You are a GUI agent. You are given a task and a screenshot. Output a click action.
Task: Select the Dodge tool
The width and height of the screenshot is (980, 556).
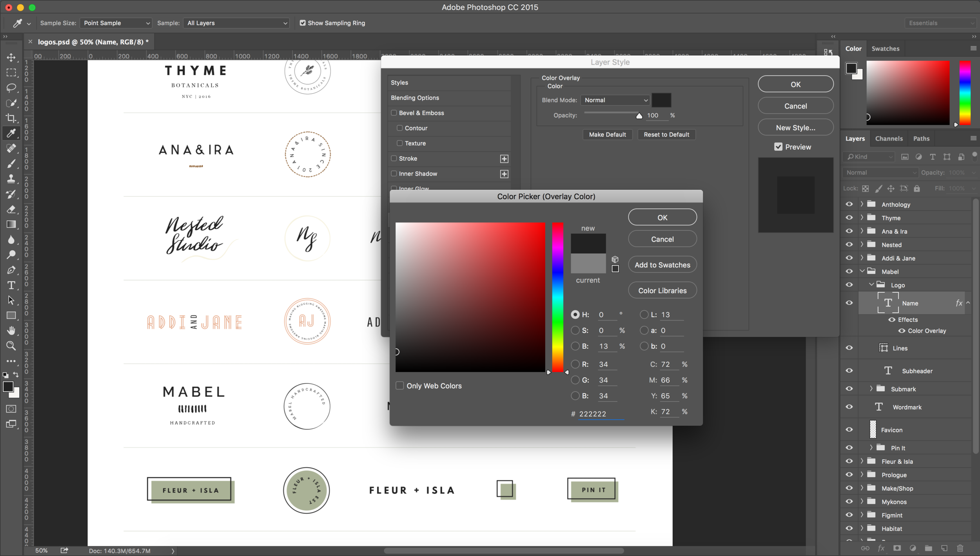(x=11, y=255)
